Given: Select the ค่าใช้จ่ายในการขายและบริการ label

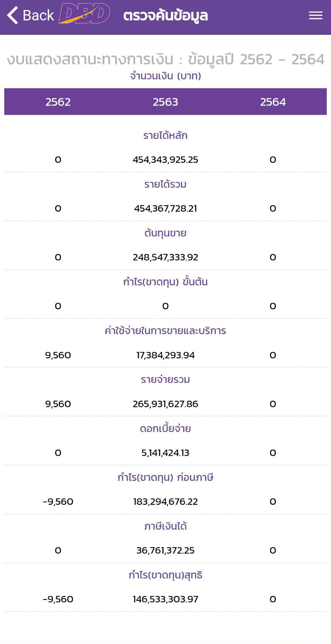Looking at the screenshot, I should click(165, 331).
